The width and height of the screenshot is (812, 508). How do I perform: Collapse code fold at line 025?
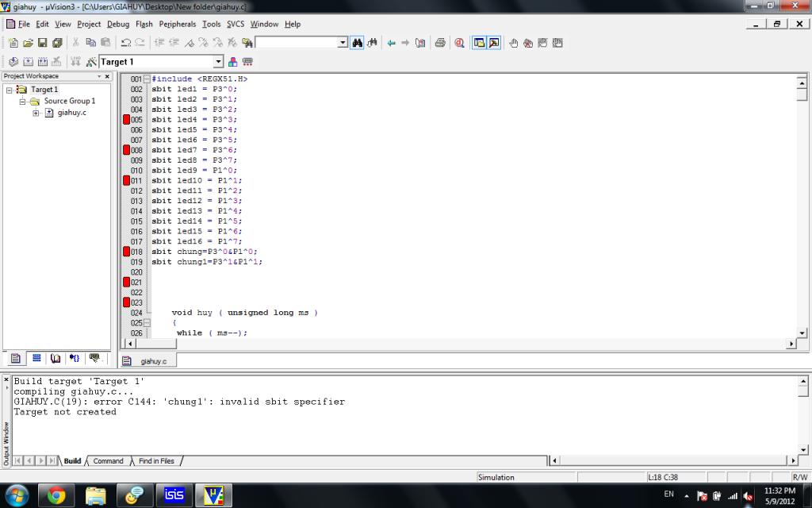click(x=147, y=322)
